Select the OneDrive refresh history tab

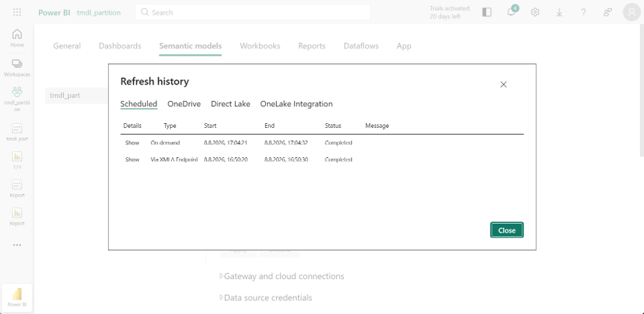tap(184, 104)
